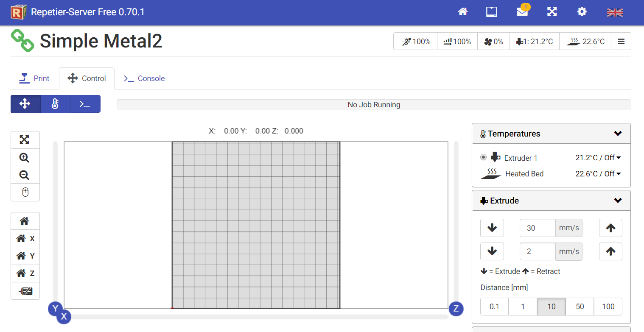644x332 pixels.
Task: Collapse the Temperatures panel
Action: (618, 134)
